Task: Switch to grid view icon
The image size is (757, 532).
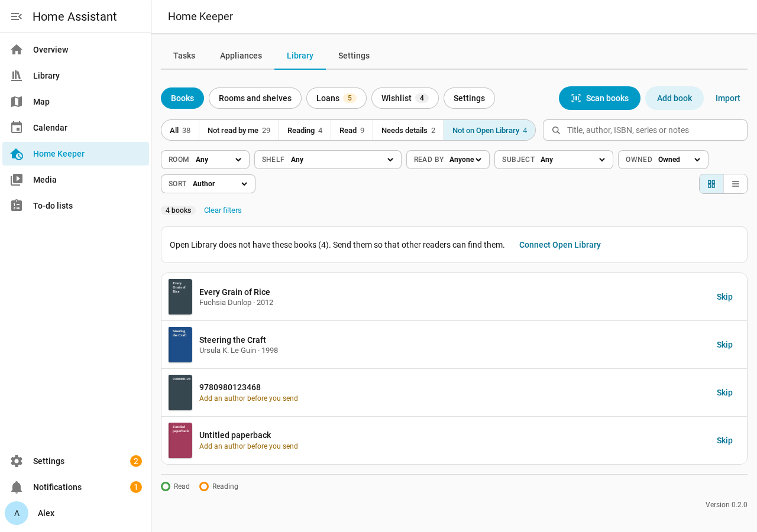Action: tap(711, 184)
